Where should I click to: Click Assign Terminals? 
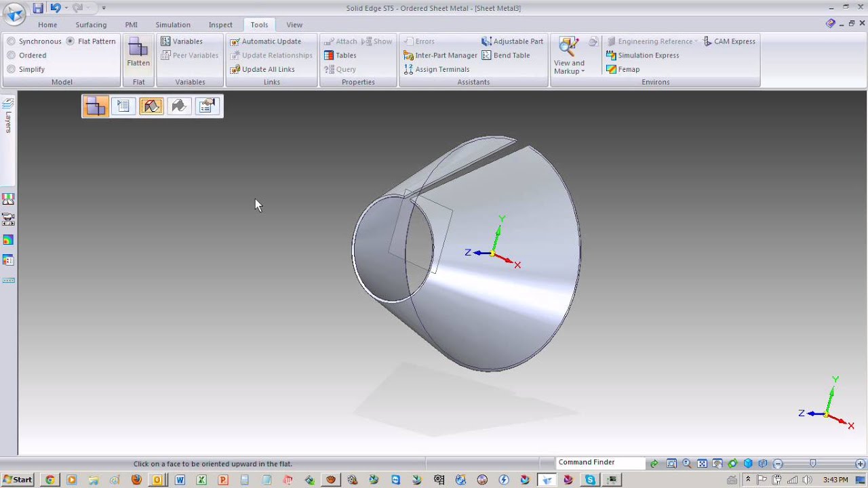coord(436,69)
